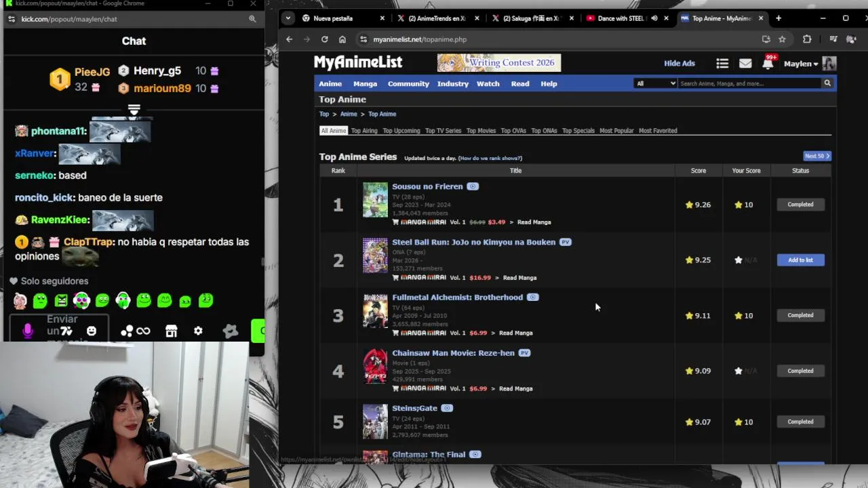
Task: Click the Chrome home button
Action: [342, 39]
